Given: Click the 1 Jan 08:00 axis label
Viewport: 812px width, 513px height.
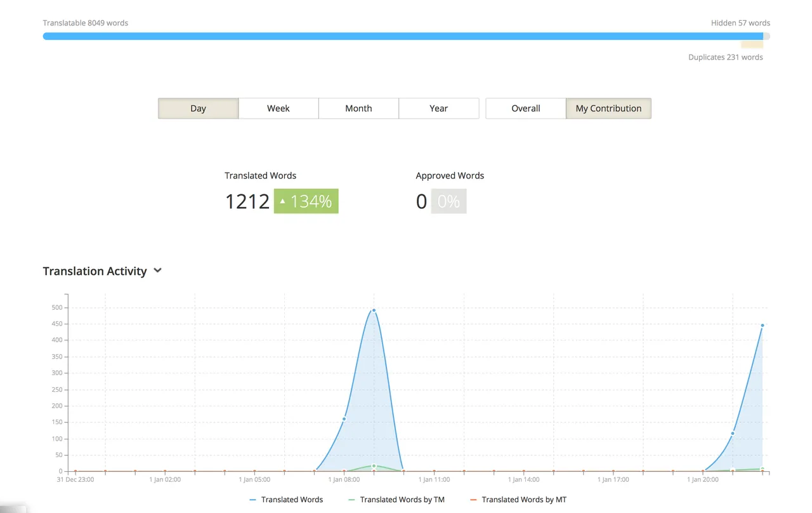Looking at the screenshot, I should (x=344, y=480).
